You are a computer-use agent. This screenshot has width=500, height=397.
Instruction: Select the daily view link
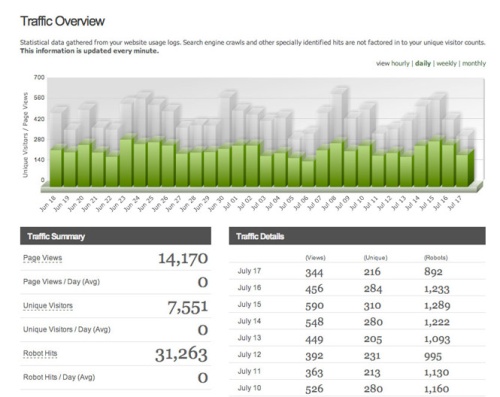click(423, 63)
